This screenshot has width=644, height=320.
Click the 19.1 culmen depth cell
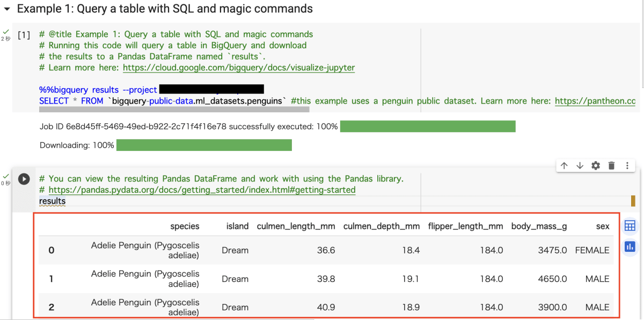411,279
